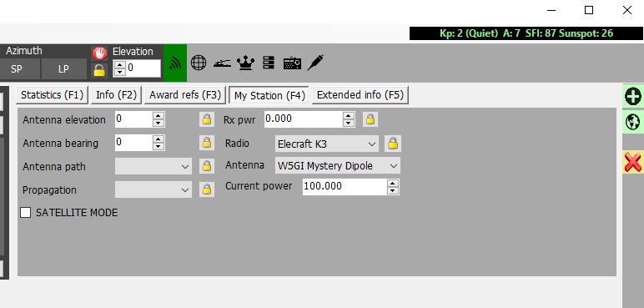
Task: Click the Azimuth label
Action: pyautogui.click(x=24, y=51)
